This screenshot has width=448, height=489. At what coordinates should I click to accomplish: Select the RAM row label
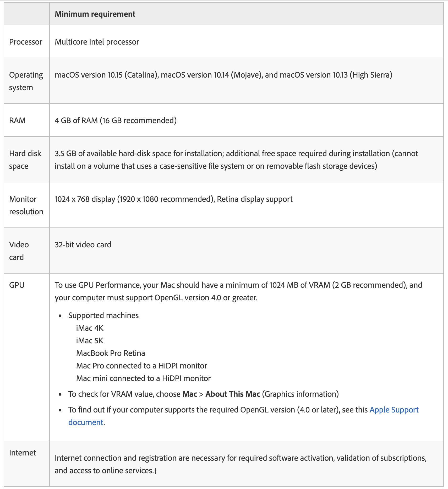(x=17, y=121)
